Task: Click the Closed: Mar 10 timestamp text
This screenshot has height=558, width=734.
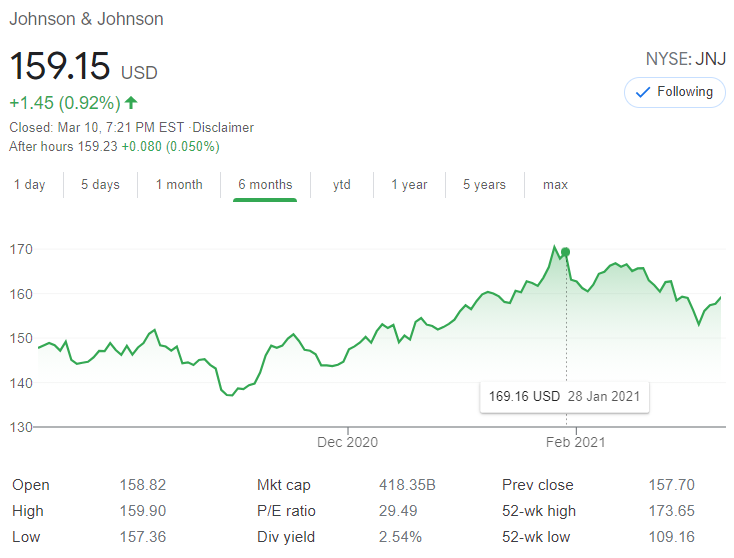Action: (x=96, y=127)
